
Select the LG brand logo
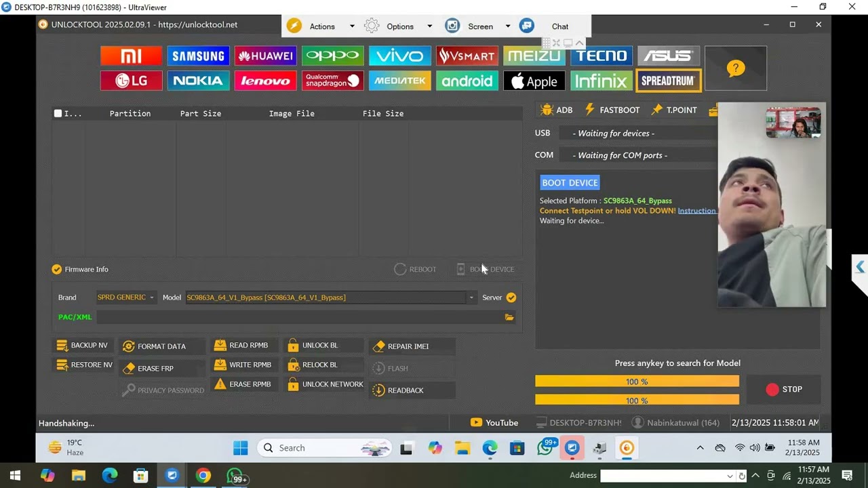coord(132,81)
